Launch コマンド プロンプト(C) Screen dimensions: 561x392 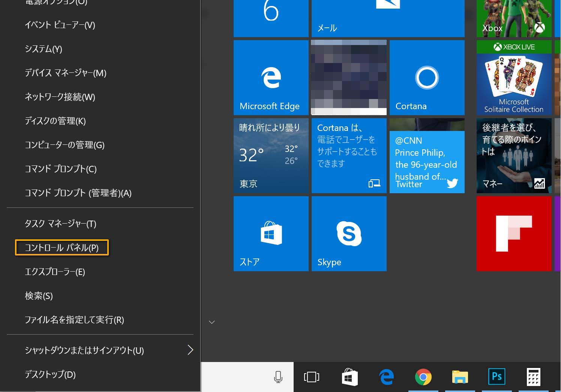pyautogui.click(x=100, y=169)
